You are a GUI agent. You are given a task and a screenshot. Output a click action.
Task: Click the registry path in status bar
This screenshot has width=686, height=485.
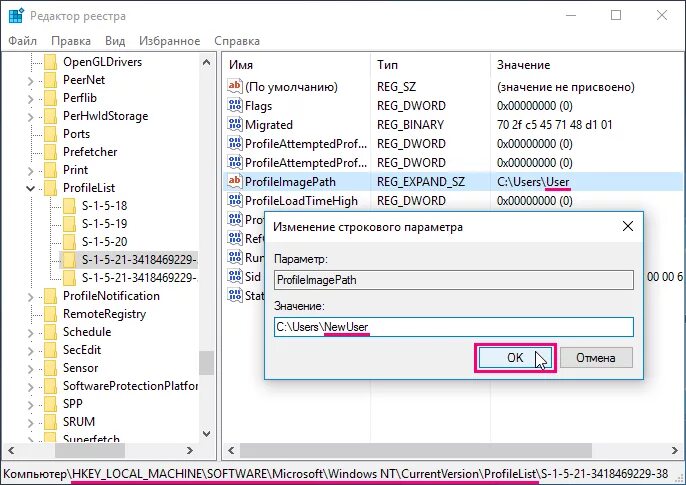tap(336, 474)
